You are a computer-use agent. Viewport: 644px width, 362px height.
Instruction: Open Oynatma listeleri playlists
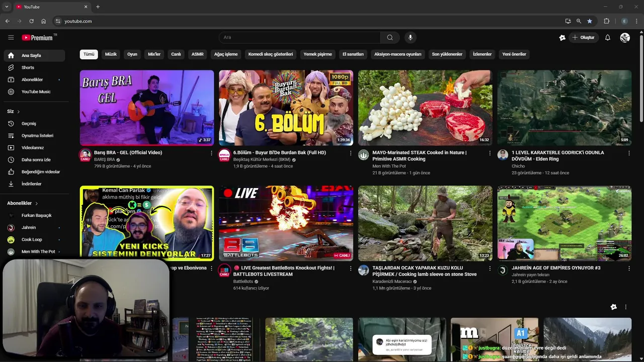[34, 135]
